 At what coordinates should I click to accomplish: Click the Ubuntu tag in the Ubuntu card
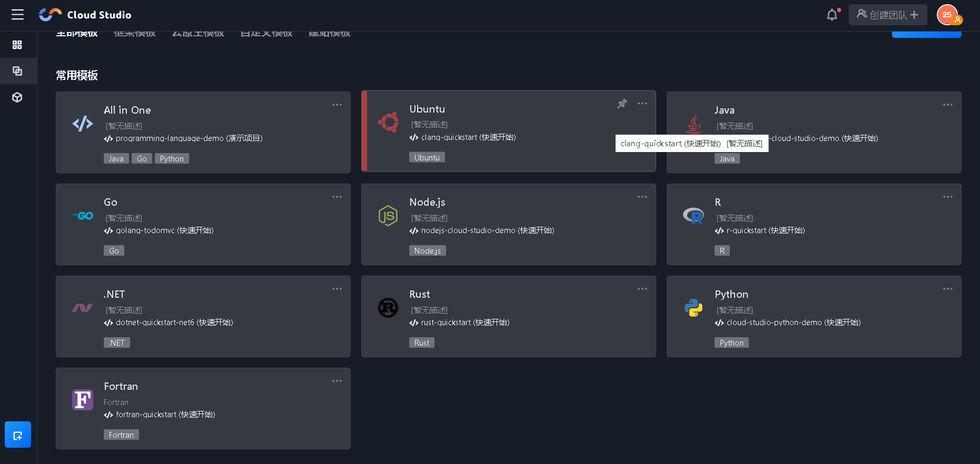427,157
